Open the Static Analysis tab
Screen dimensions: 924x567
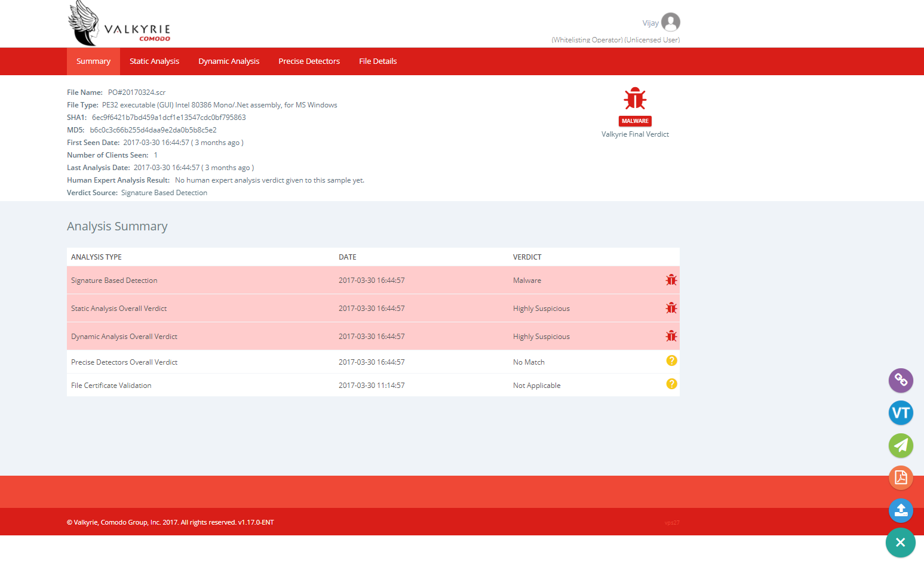(154, 61)
